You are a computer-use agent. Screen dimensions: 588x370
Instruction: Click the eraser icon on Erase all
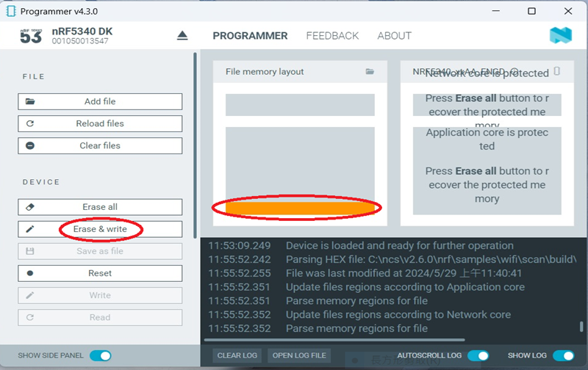tap(30, 207)
